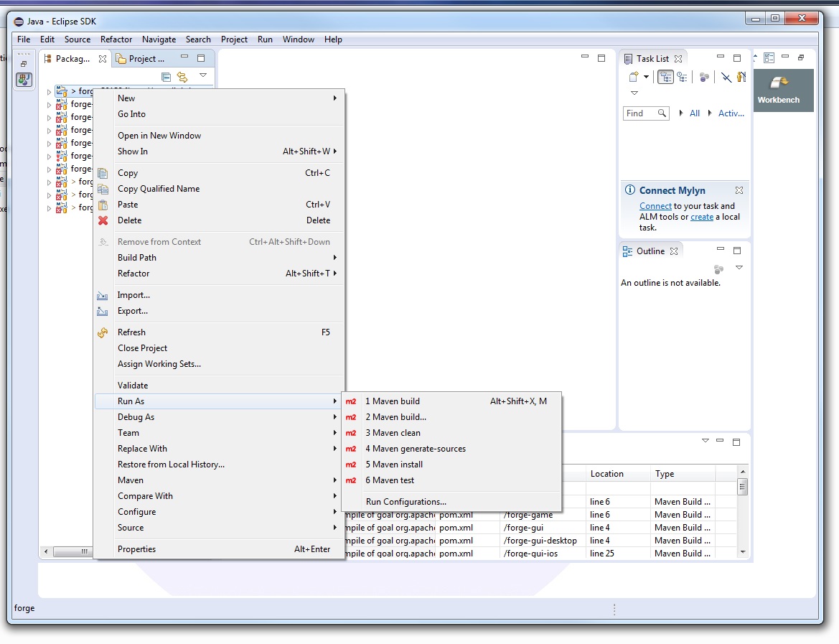
Task: Expand the All working set filter arrow
Action: point(681,113)
